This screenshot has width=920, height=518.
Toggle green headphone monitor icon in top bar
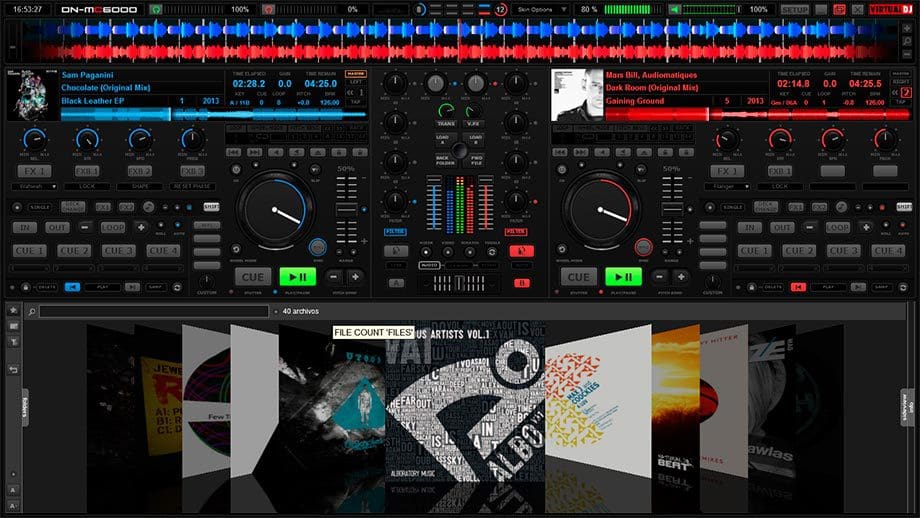click(x=155, y=9)
